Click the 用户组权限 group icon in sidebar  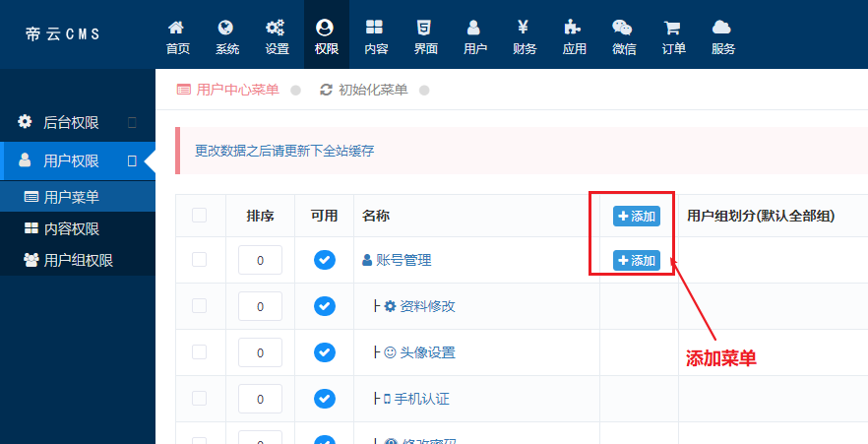point(31,260)
